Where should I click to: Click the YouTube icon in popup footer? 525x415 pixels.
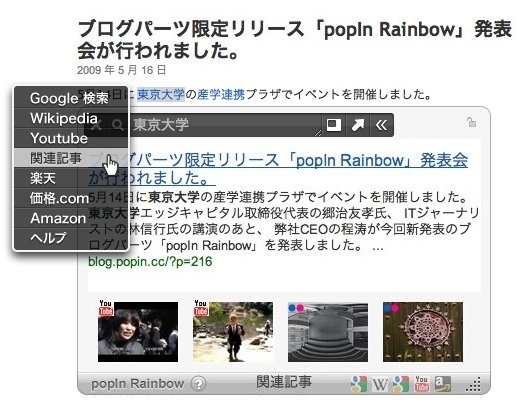click(422, 384)
